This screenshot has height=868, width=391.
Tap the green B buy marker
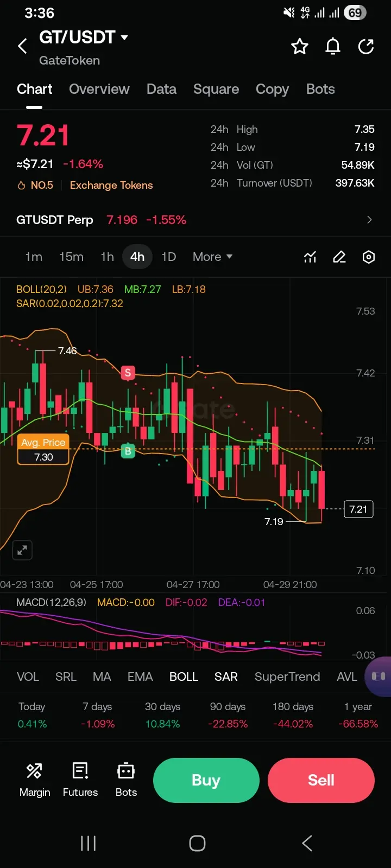coord(128,450)
